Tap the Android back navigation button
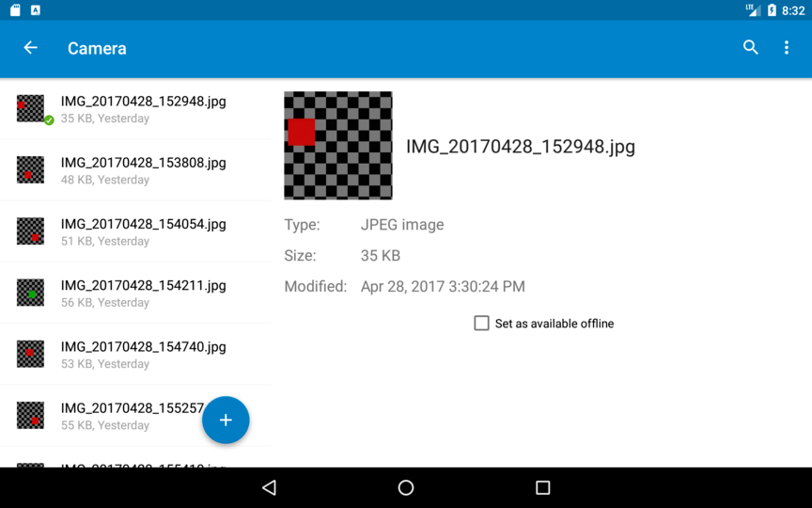Viewport: 812px width, 508px height. pos(270,487)
